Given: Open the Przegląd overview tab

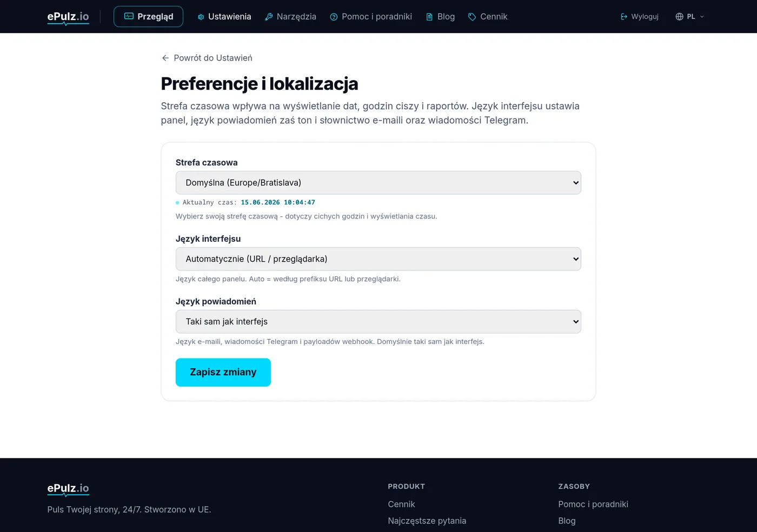Looking at the screenshot, I should [x=148, y=17].
